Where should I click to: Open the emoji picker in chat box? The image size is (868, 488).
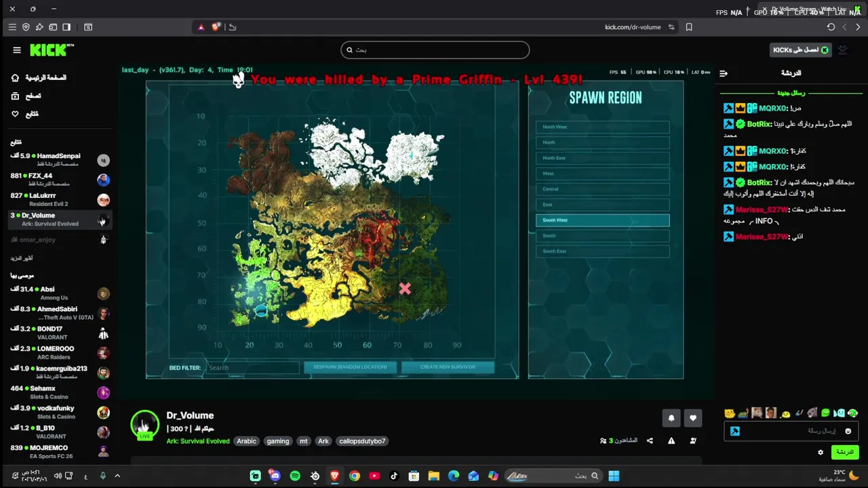click(x=848, y=431)
